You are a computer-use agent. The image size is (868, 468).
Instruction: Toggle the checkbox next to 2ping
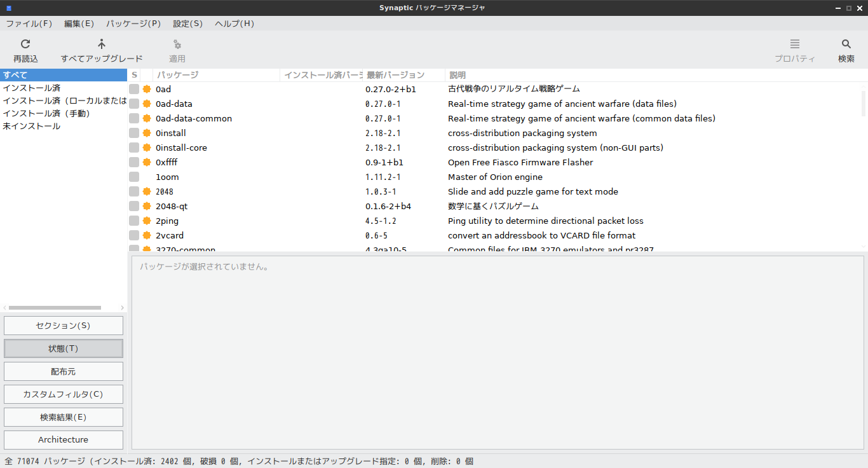[x=133, y=221]
